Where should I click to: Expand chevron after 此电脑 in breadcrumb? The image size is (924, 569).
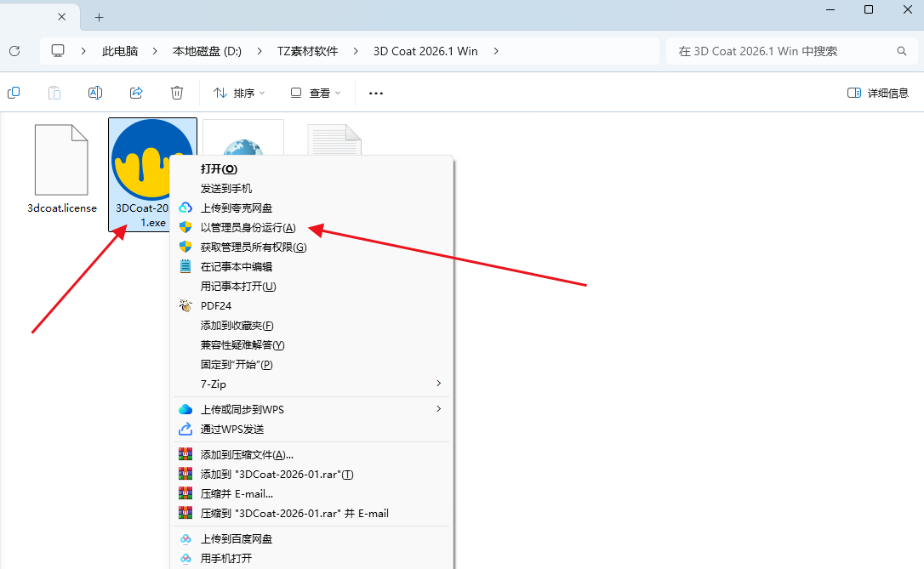(x=155, y=51)
